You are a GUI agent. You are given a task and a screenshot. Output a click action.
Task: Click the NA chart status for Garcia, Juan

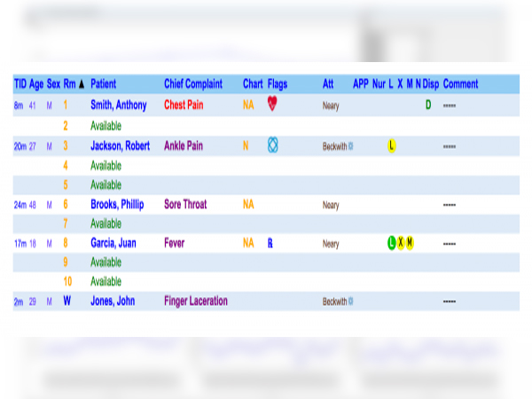[248, 243]
